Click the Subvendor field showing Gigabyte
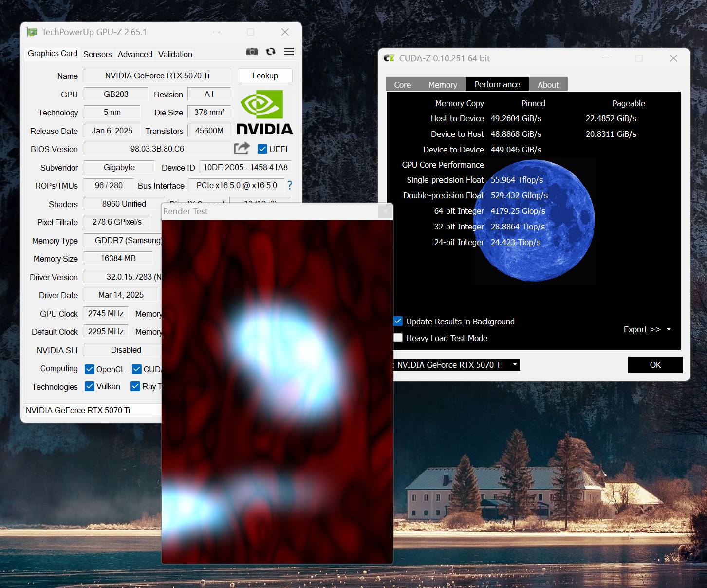707x588 pixels. [x=119, y=167]
